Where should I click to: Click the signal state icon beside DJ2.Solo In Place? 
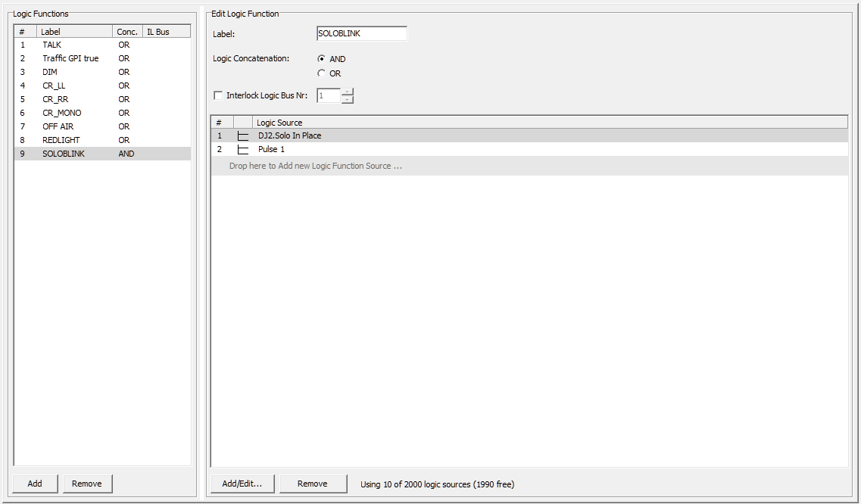point(243,136)
